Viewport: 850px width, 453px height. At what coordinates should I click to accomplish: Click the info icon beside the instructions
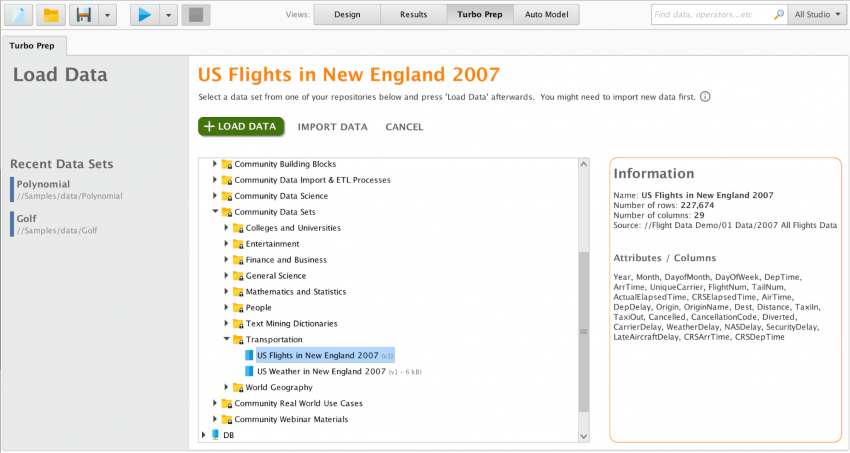pos(705,97)
